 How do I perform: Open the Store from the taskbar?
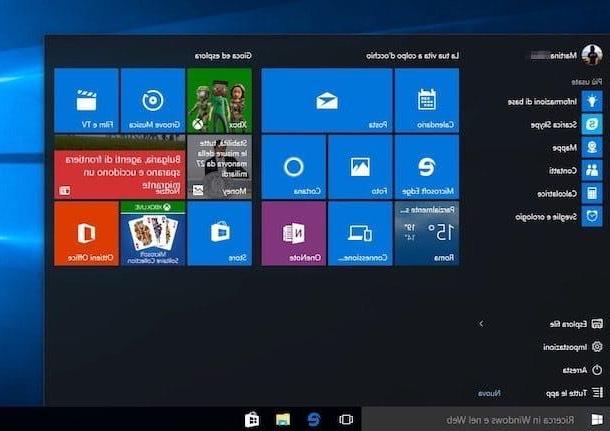click(x=252, y=419)
